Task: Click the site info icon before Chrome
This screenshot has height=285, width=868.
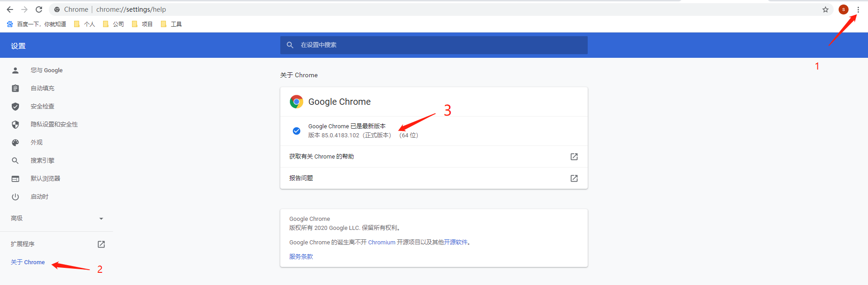Action: [x=57, y=9]
